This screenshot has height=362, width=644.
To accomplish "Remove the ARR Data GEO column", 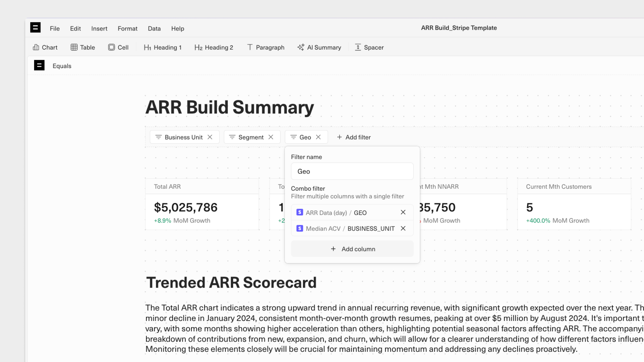I will pos(403,212).
